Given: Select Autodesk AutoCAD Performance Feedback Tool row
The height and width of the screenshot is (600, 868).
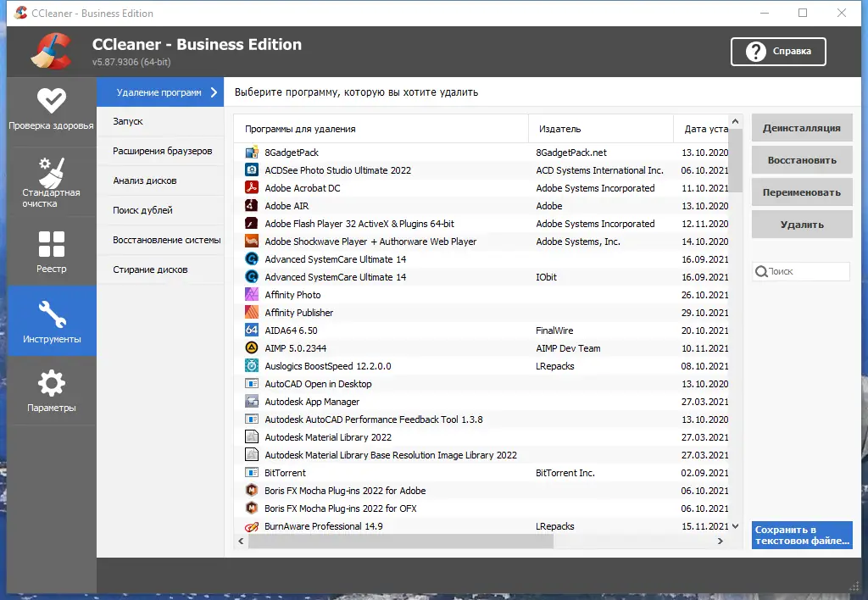Looking at the screenshot, I should (481, 419).
